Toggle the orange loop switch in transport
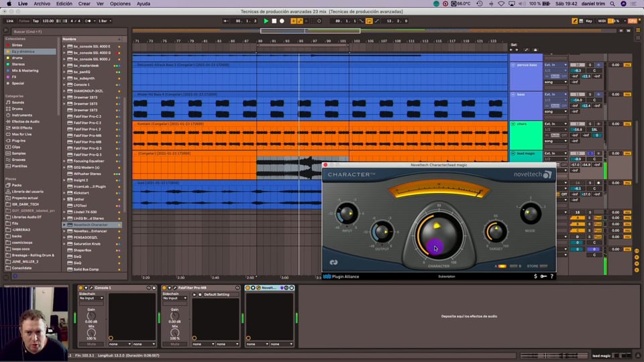The image size is (644, 362). (x=369, y=21)
